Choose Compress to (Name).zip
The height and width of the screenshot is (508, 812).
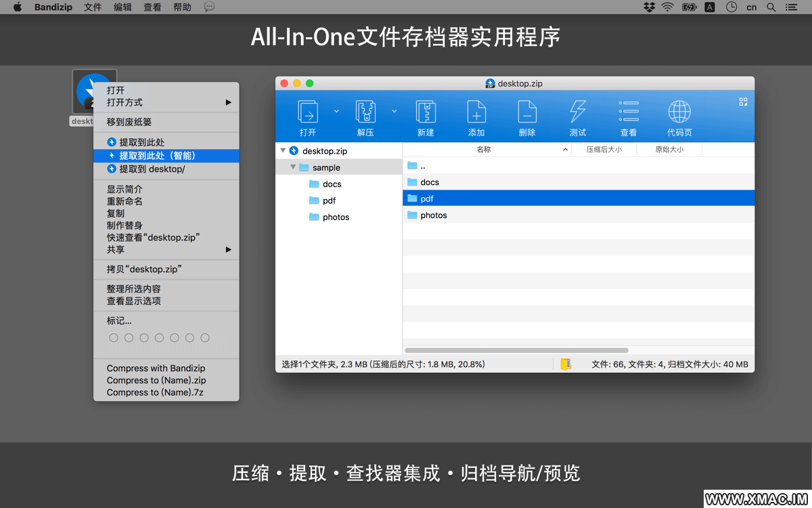(x=166, y=380)
